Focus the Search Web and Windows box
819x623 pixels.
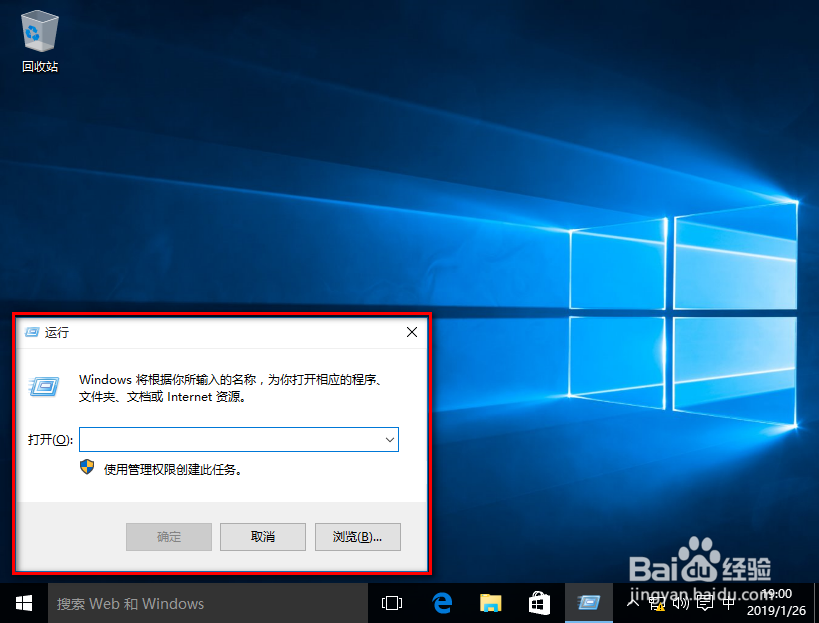click(208, 603)
